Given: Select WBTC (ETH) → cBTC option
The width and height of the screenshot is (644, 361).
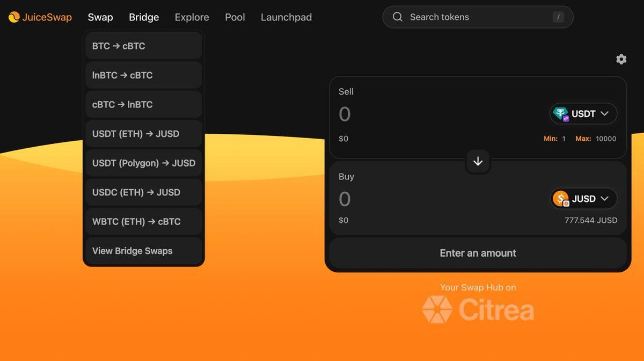Looking at the screenshot, I should (144, 221).
